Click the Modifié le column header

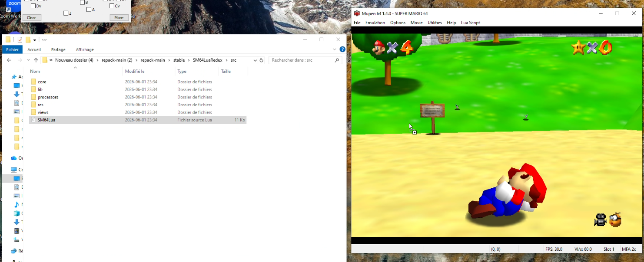(149, 71)
